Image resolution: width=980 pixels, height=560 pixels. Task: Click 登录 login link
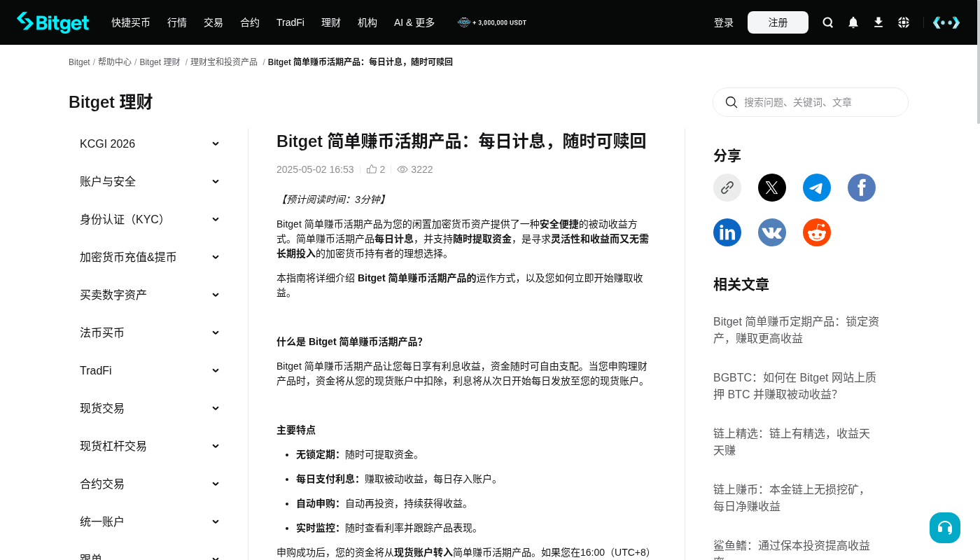724,22
